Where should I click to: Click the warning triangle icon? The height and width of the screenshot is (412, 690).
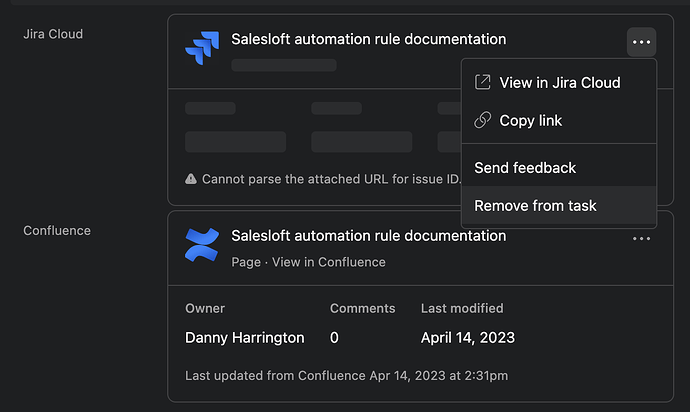[191, 179]
